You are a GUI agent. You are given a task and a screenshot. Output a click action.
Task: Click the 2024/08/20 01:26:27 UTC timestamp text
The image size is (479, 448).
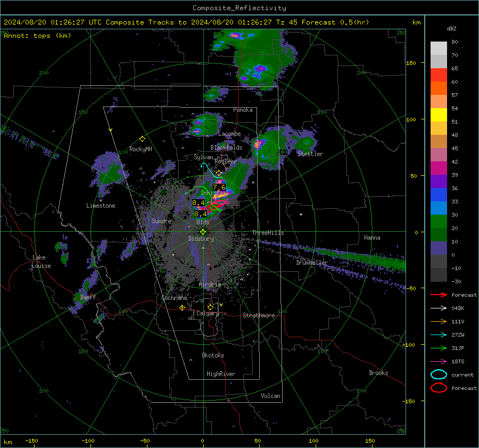pyautogui.click(x=53, y=22)
